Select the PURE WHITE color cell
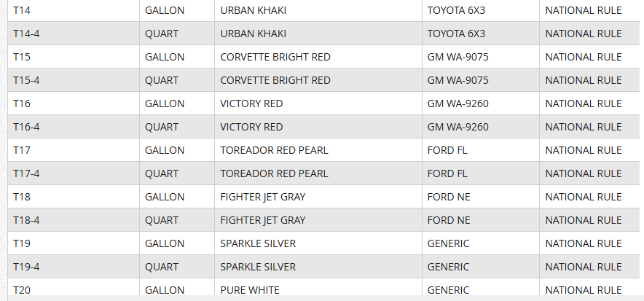The image size is (644, 301). click(x=249, y=289)
